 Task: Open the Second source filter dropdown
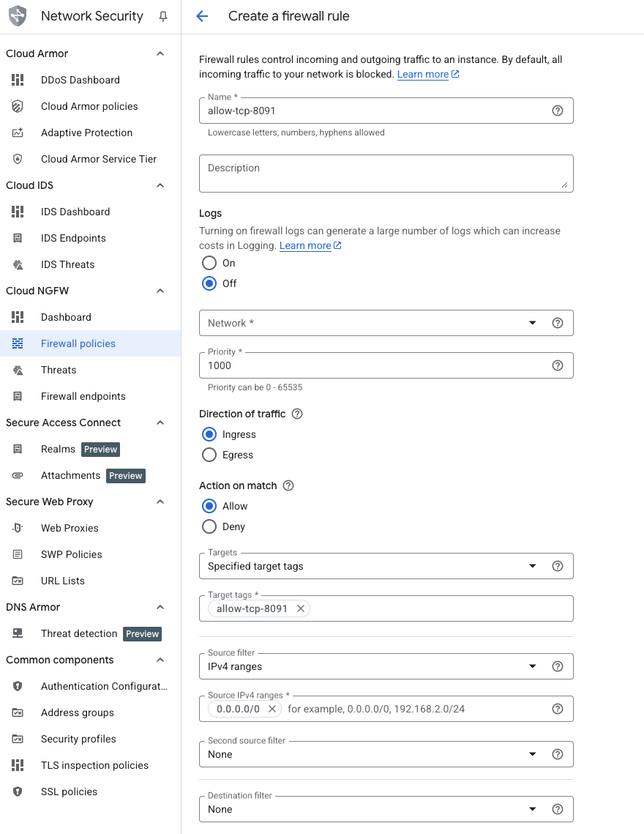(532, 753)
